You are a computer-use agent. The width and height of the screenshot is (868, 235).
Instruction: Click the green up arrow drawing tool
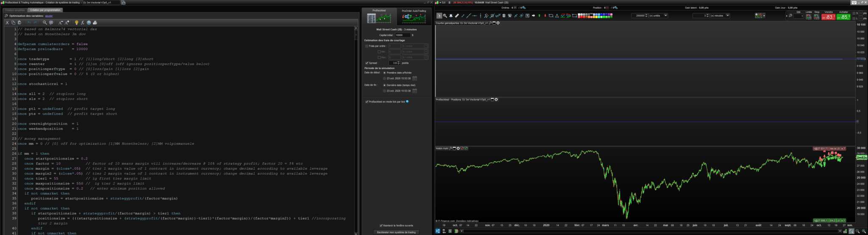[539, 16]
